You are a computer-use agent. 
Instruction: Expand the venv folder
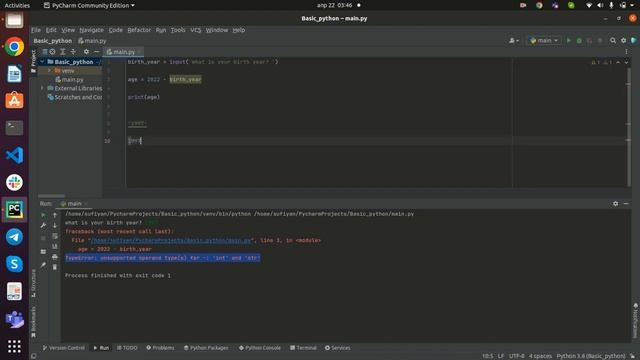(x=49, y=71)
